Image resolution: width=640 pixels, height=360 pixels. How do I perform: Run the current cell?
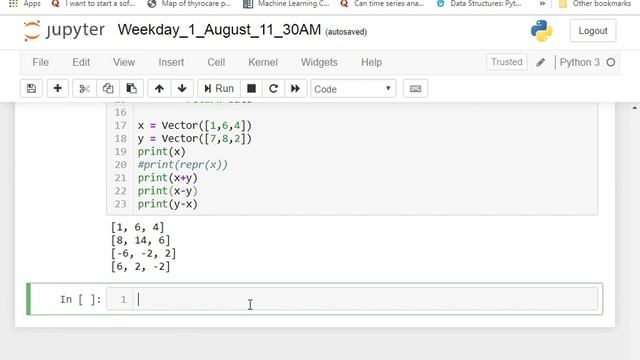[219, 89]
